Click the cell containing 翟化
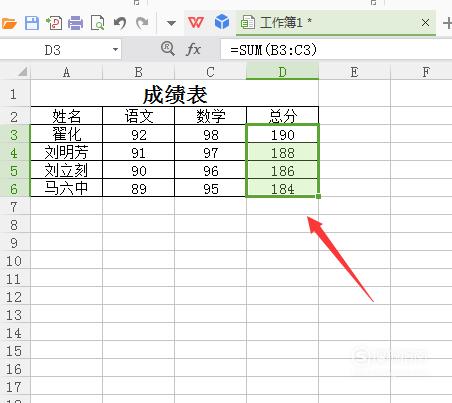The image size is (452, 403). point(66,134)
